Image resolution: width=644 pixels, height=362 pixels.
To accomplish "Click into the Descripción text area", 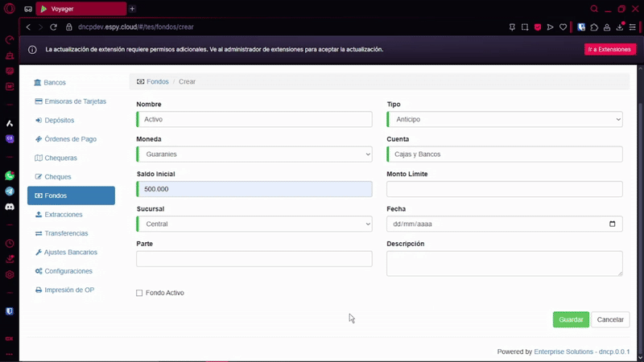I will coord(504,263).
